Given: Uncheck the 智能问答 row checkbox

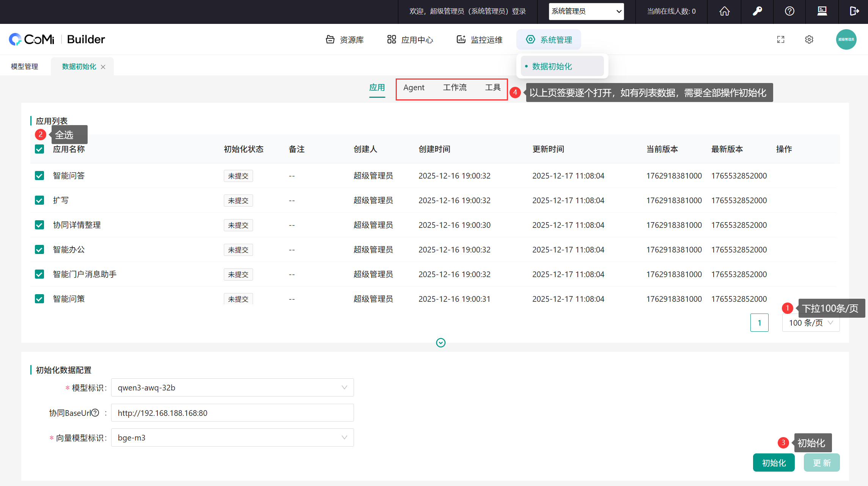Looking at the screenshot, I should (39, 176).
